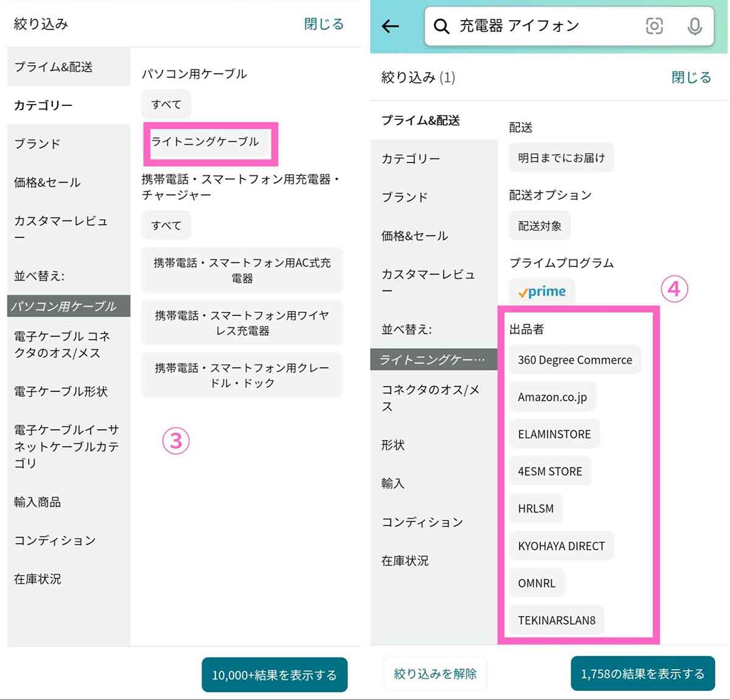Image resolution: width=730 pixels, height=700 pixels.
Task: Open 並べ替え: in left panel
Action: tap(69, 276)
